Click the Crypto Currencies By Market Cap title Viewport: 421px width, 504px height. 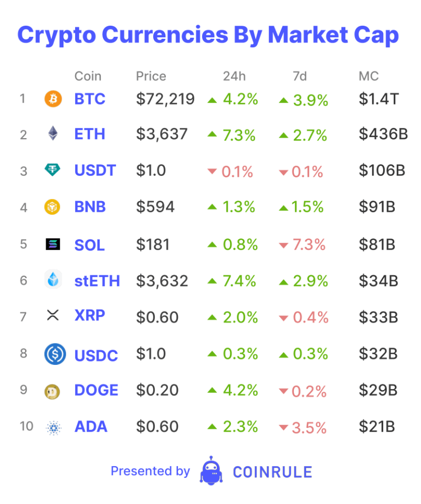click(208, 35)
